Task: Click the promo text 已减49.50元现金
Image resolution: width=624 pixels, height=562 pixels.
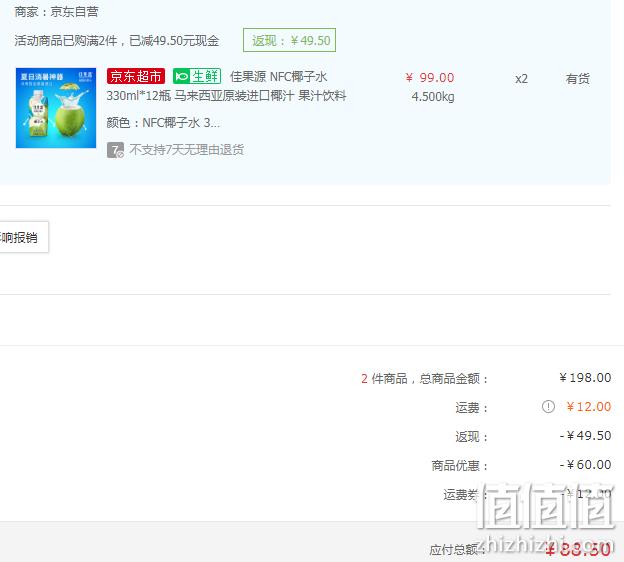Action: coord(174,41)
